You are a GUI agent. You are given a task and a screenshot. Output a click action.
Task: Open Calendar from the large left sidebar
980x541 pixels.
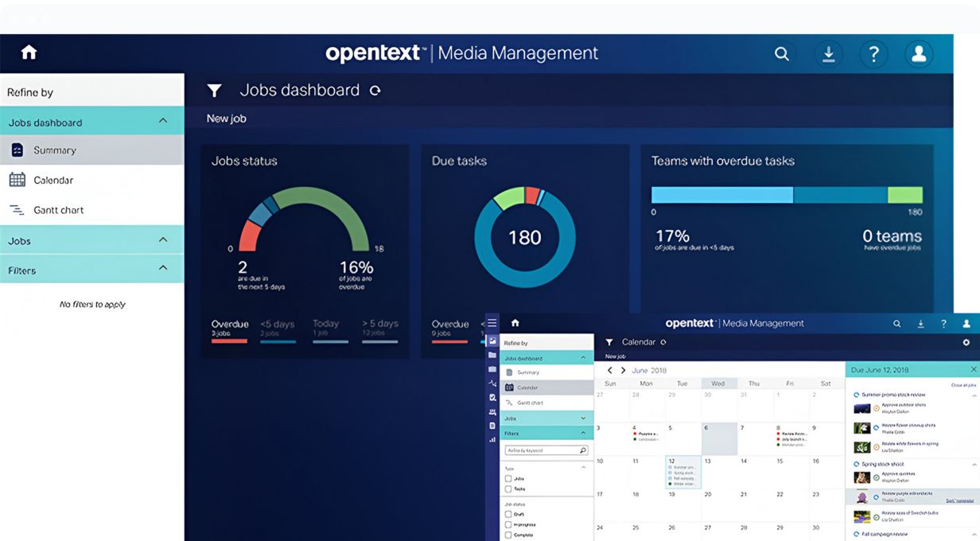(x=52, y=180)
